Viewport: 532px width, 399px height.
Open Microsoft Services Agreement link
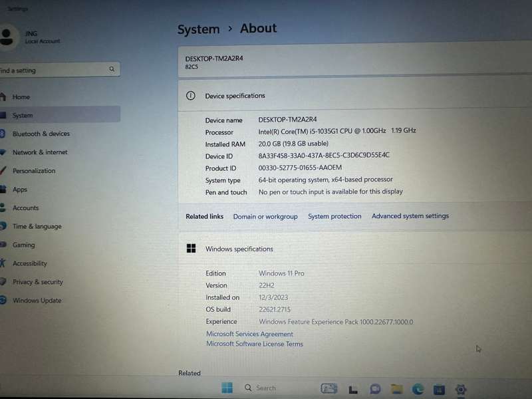[x=250, y=334]
